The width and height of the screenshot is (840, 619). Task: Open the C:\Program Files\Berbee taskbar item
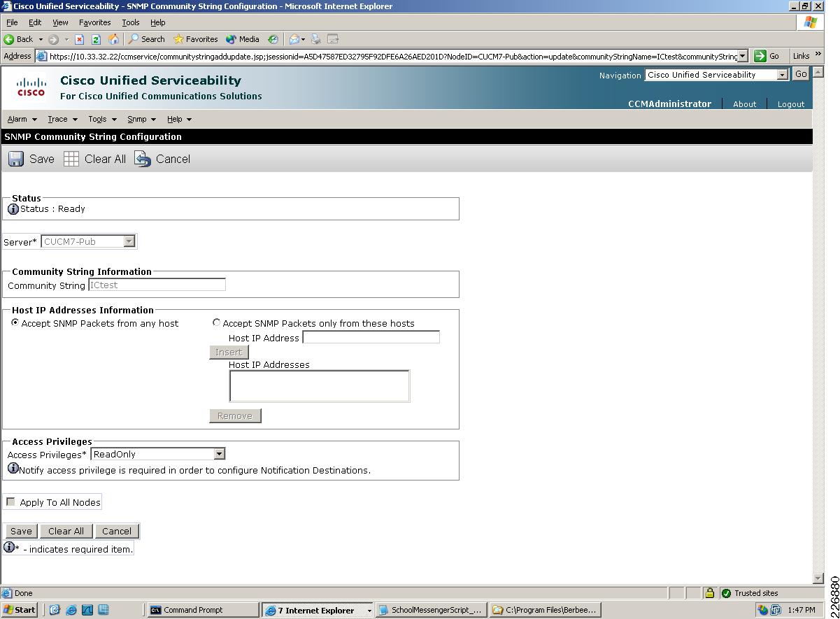545,610
